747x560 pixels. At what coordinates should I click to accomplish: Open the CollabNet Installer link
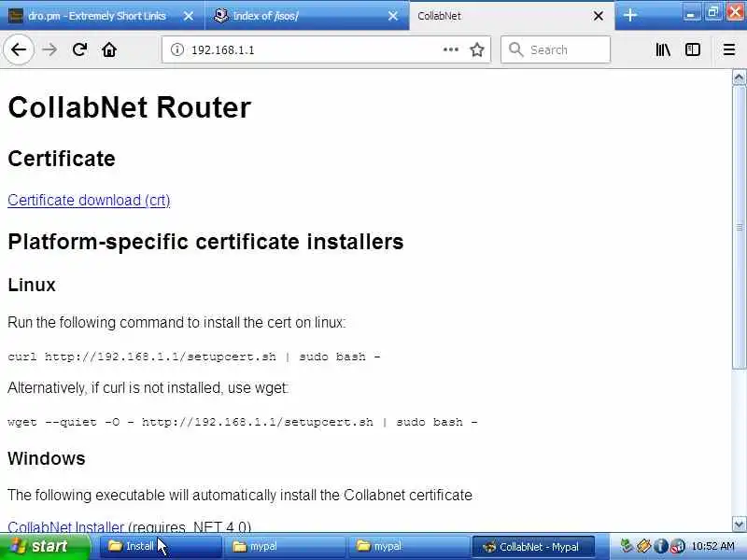(65, 526)
